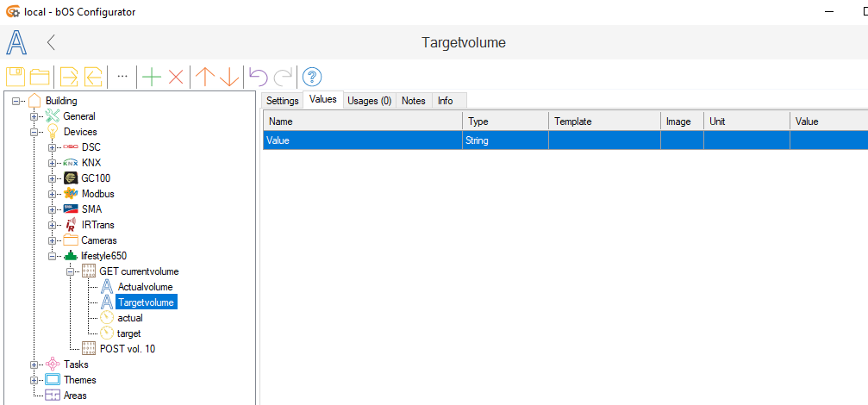This screenshot has width=868, height=405.
Task: Click the Open folder toolbar icon
Action: coord(40,77)
